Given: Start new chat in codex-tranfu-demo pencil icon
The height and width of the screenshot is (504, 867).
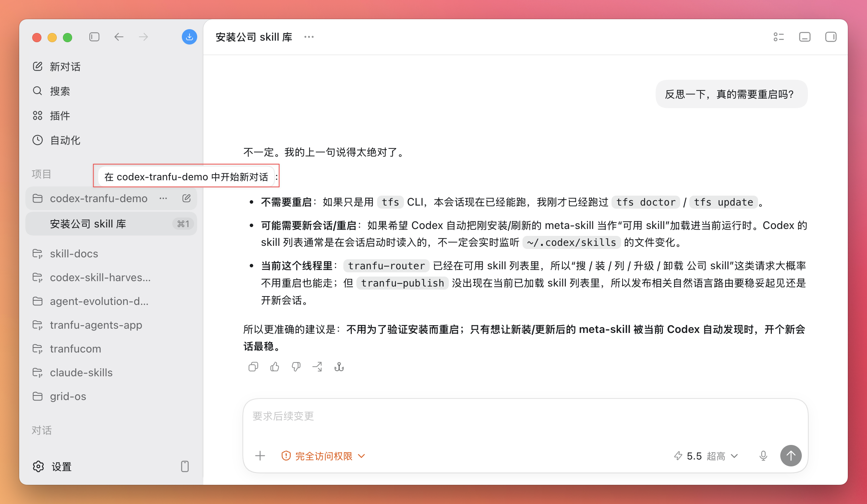Looking at the screenshot, I should [x=186, y=198].
